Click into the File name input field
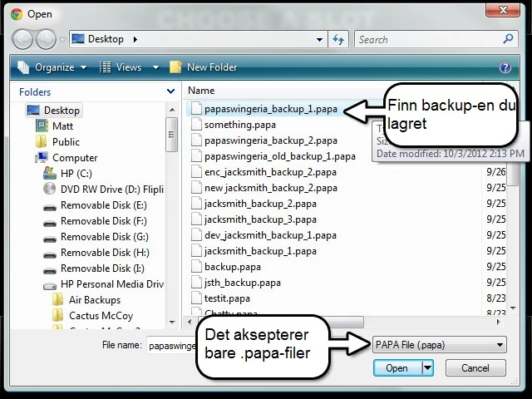Image resolution: width=532 pixels, height=399 pixels. (x=172, y=346)
